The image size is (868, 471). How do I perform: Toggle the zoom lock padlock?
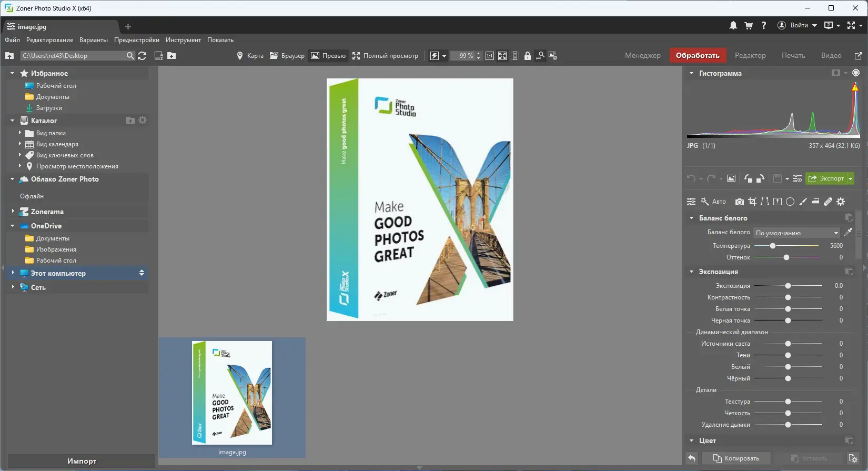pos(528,56)
